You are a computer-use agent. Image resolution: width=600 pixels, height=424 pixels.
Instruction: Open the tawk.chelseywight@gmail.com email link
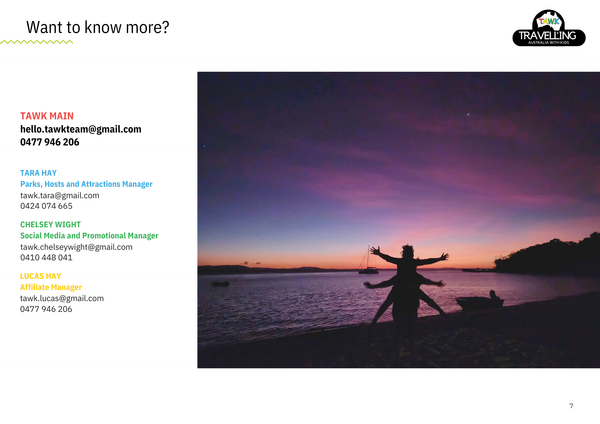point(76,247)
